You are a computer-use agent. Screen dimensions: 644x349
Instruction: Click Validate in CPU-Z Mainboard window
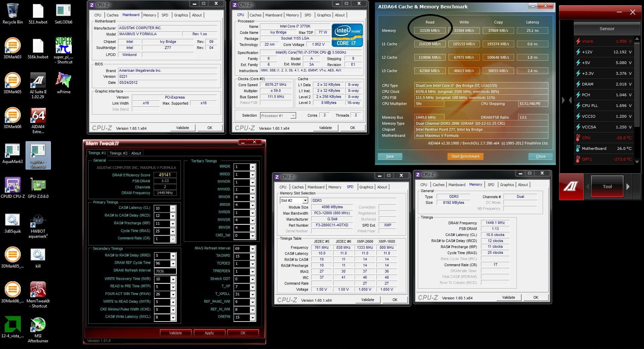point(182,128)
